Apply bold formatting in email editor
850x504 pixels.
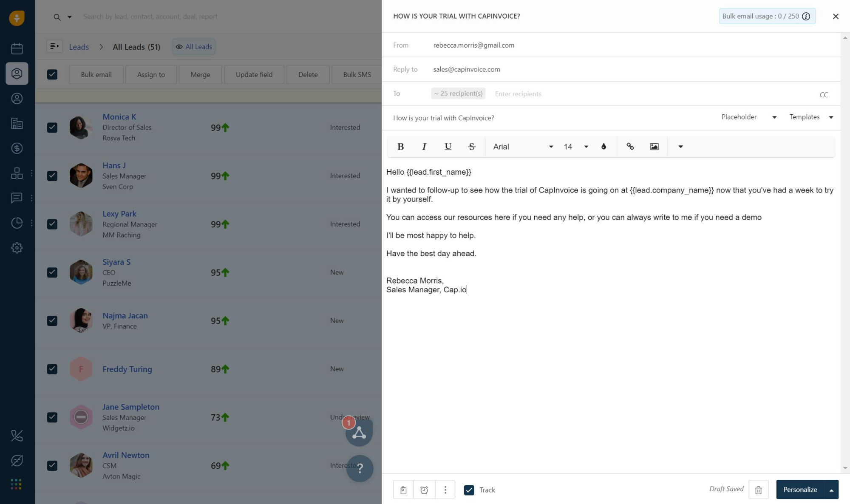pos(400,147)
